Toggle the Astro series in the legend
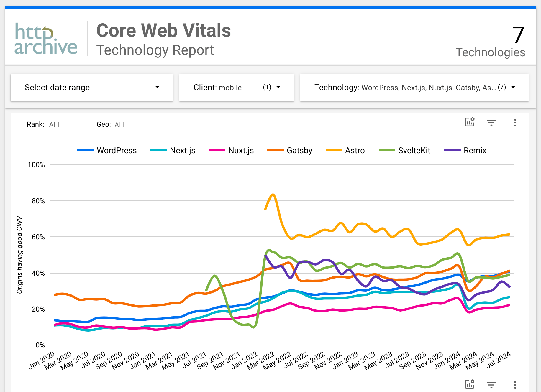Viewport: 541px width, 392px height. click(345, 150)
